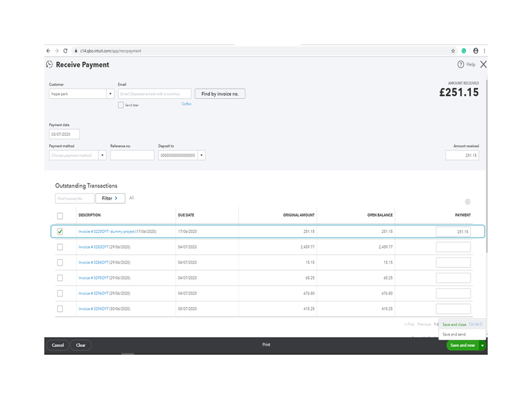Click the Print link in footer
532x399 pixels.
266,344
